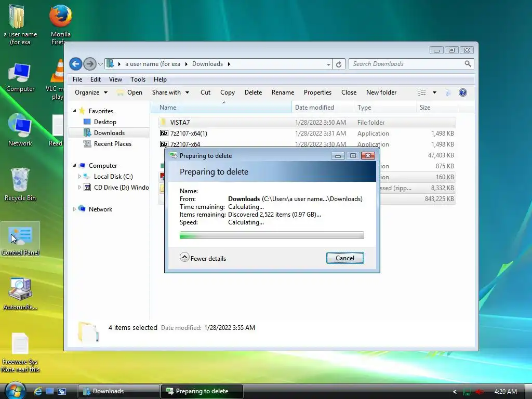Select the Mozilla Firefox desktop icon
The image size is (532, 399).
pyautogui.click(x=60, y=24)
